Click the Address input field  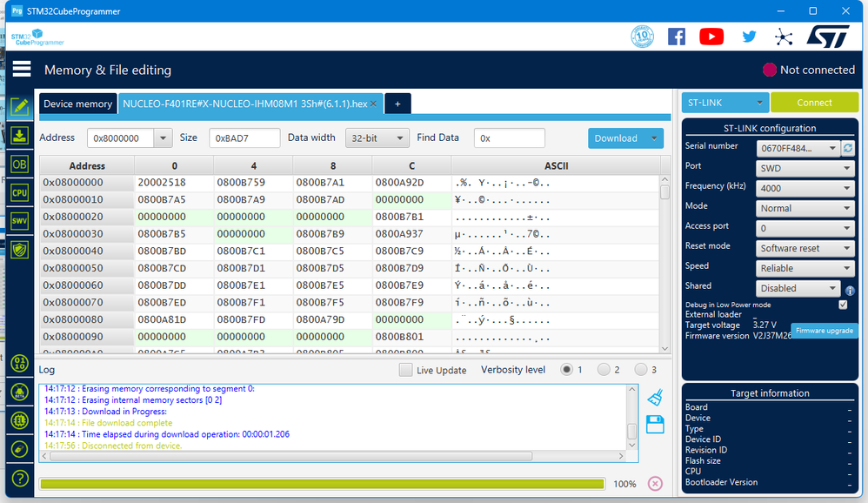[121, 138]
